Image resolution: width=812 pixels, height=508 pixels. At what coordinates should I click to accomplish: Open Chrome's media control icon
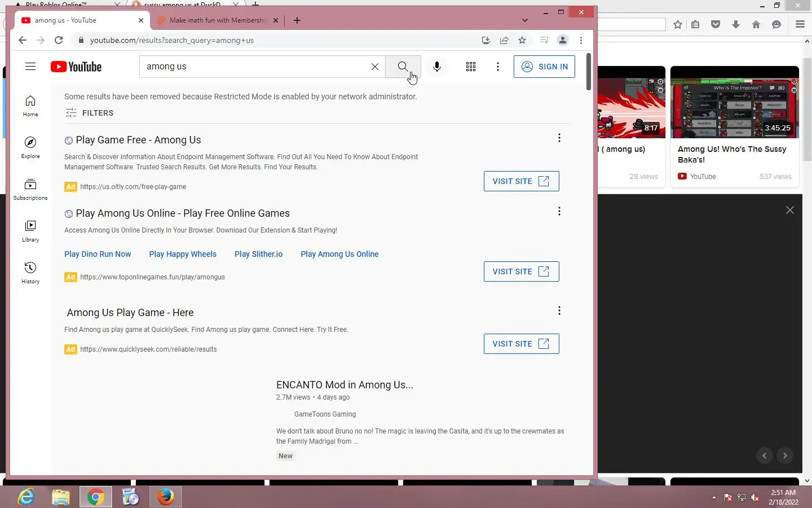544,40
